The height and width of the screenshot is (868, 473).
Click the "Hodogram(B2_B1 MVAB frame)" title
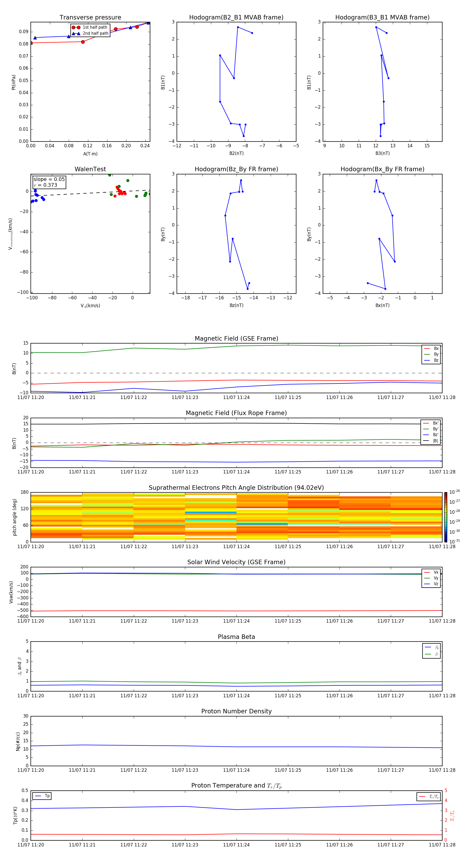236,18
